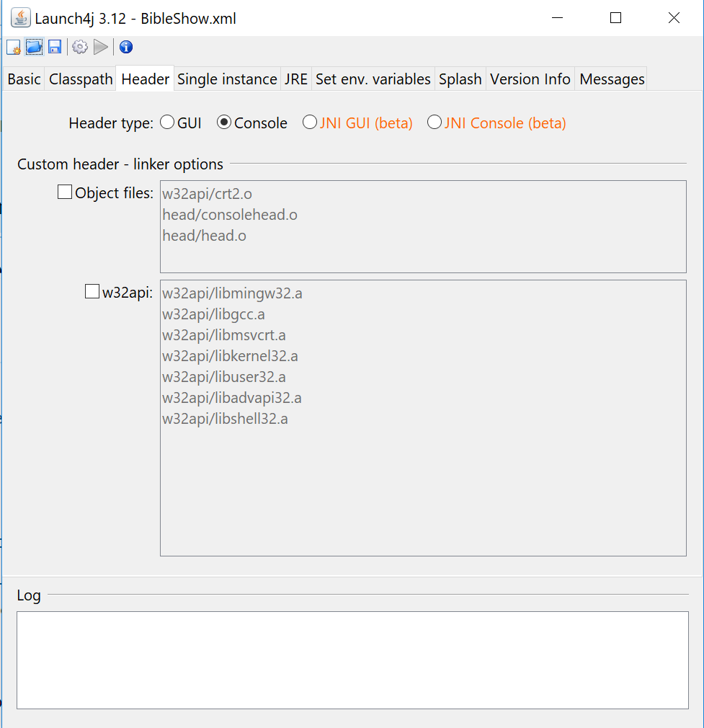
Task: Minimize the Launch4j window
Action: click(x=557, y=18)
